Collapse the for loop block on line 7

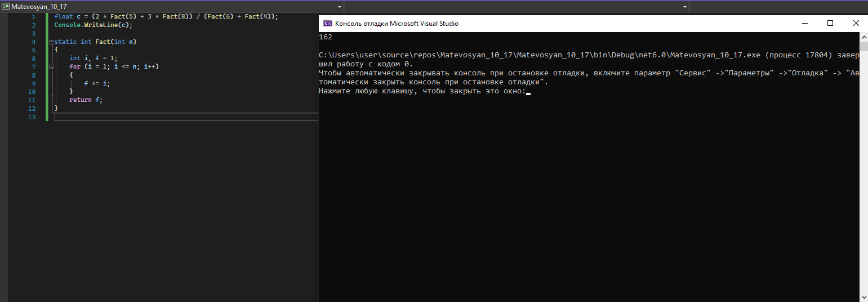[51, 66]
